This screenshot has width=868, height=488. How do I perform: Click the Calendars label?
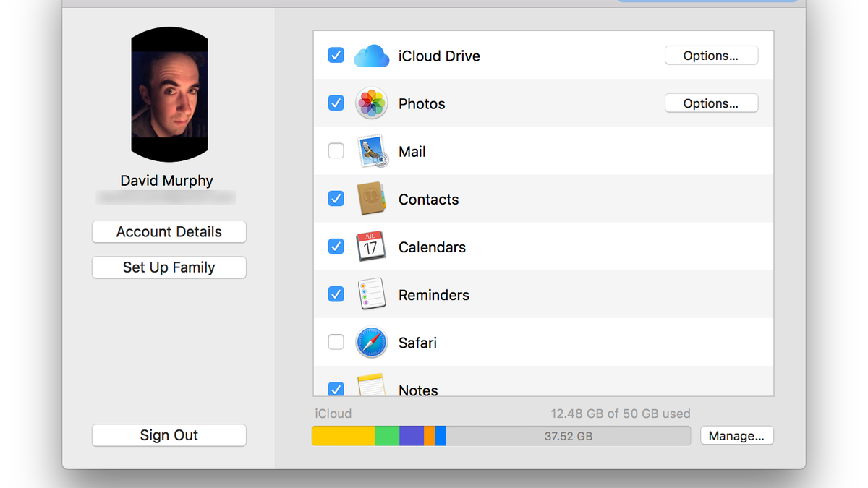432,247
